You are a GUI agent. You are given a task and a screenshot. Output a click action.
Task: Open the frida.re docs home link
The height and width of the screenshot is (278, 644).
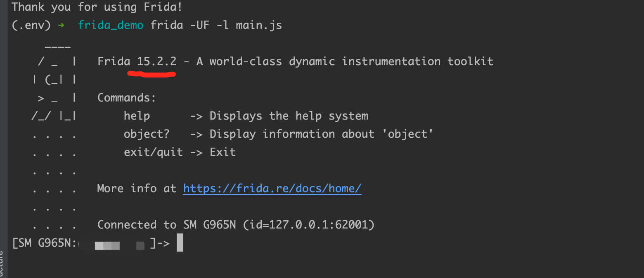(272, 189)
